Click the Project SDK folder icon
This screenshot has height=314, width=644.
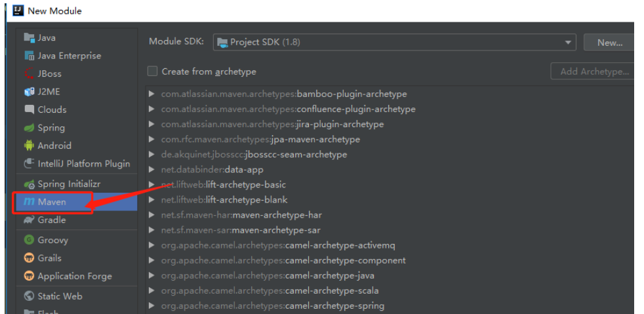pyautogui.click(x=222, y=42)
